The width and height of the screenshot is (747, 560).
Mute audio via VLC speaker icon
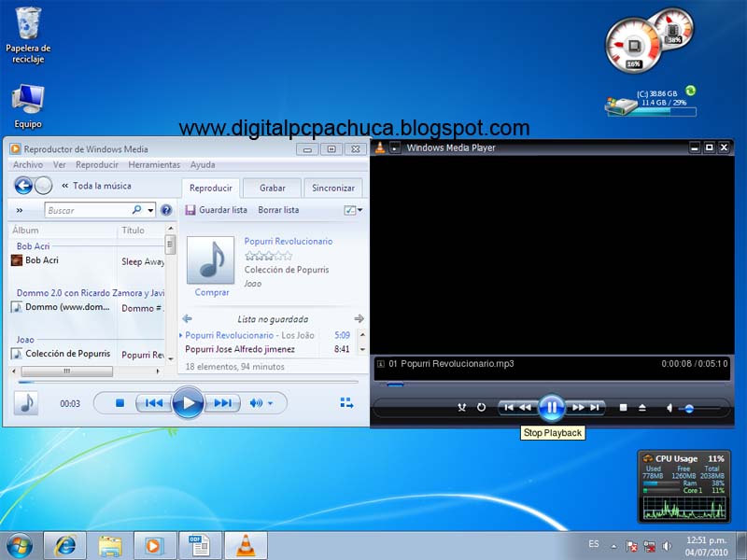[669, 408]
